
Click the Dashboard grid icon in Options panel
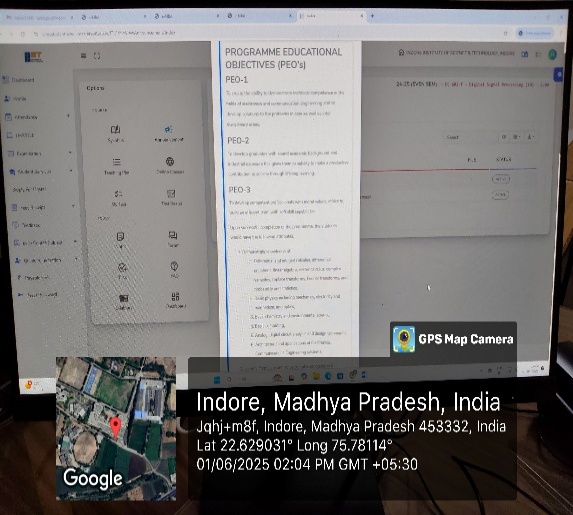click(x=175, y=296)
